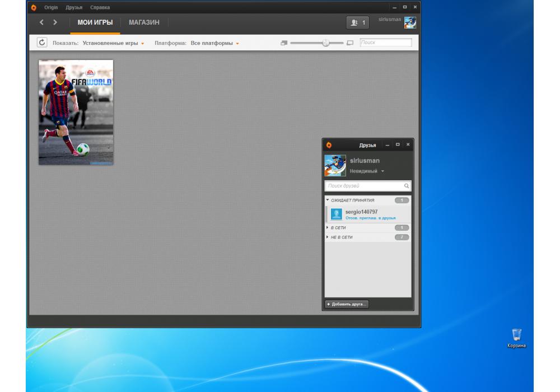
Task: Click the sergio140797 avatar icon
Action: 336,214
